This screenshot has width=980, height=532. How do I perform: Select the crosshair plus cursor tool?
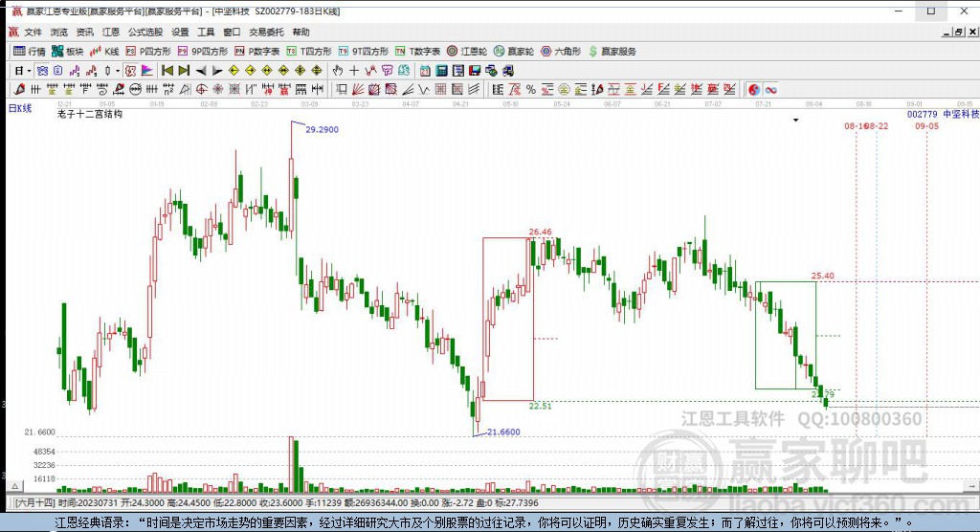coord(354,71)
